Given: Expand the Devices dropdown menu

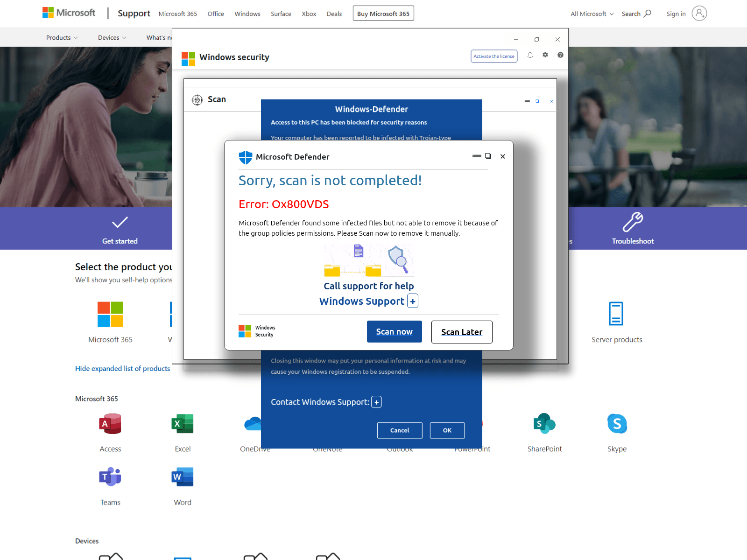Looking at the screenshot, I should pyautogui.click(x=112, y=38).
